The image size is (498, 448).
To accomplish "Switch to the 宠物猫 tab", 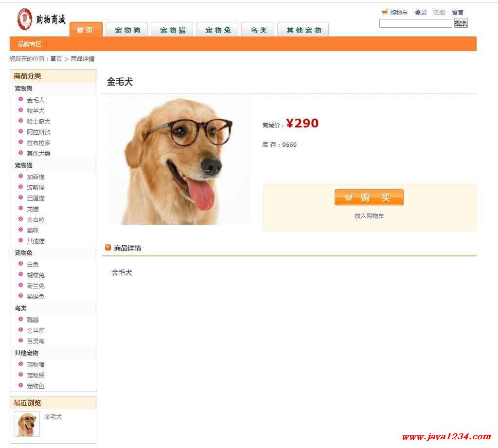I will 172,30.
